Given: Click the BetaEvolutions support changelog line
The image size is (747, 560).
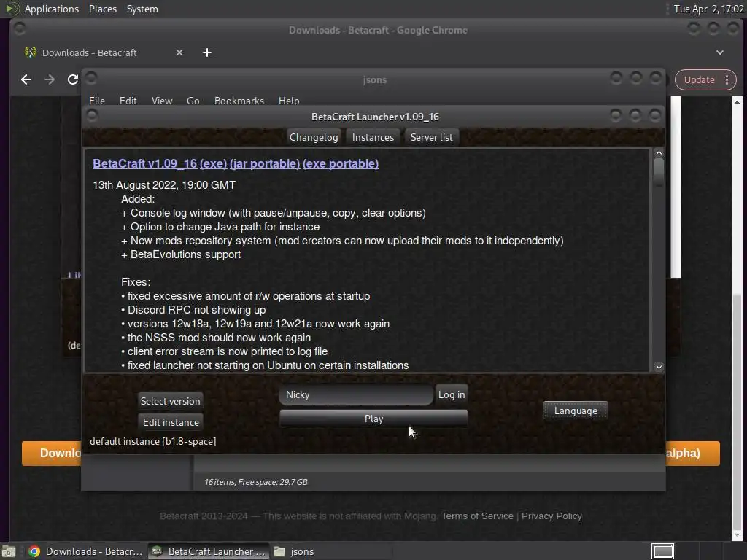Looking at the screenshot, I should [181, 254].
